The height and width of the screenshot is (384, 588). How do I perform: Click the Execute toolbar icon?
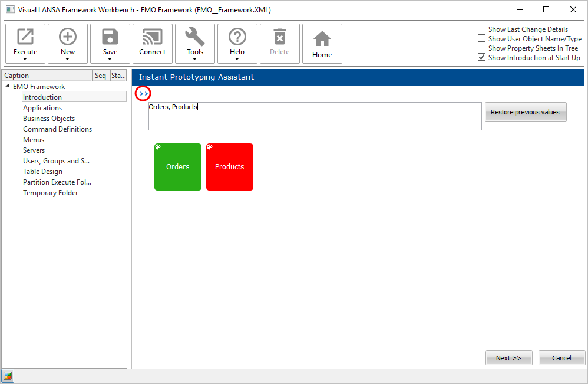(x=25, y=37)
